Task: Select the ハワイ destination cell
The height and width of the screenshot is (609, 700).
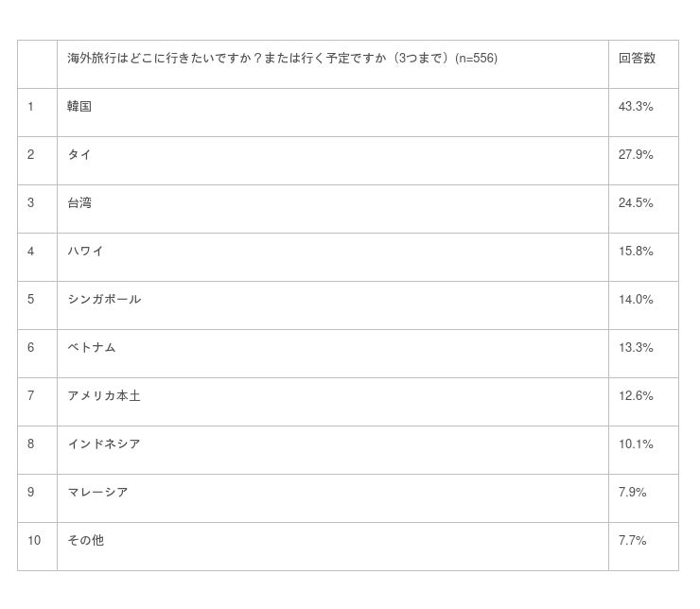Action: tap(85, 252)
